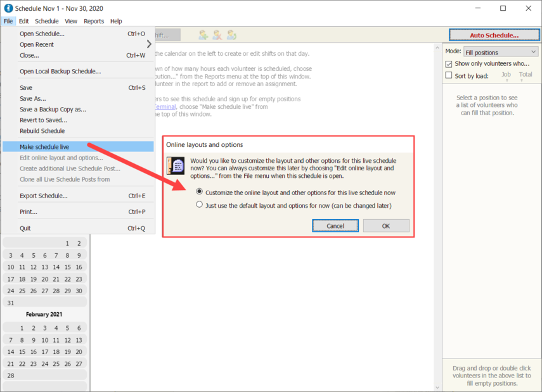Expand the Open Recent submenu arrow
542x392 pixels.
[149, 44]
